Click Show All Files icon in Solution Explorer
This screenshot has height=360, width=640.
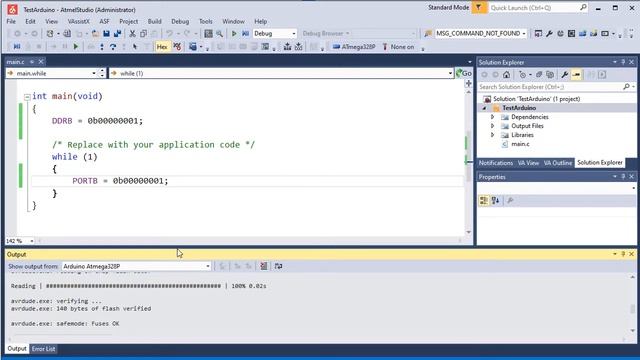click(x=550, y=75)
